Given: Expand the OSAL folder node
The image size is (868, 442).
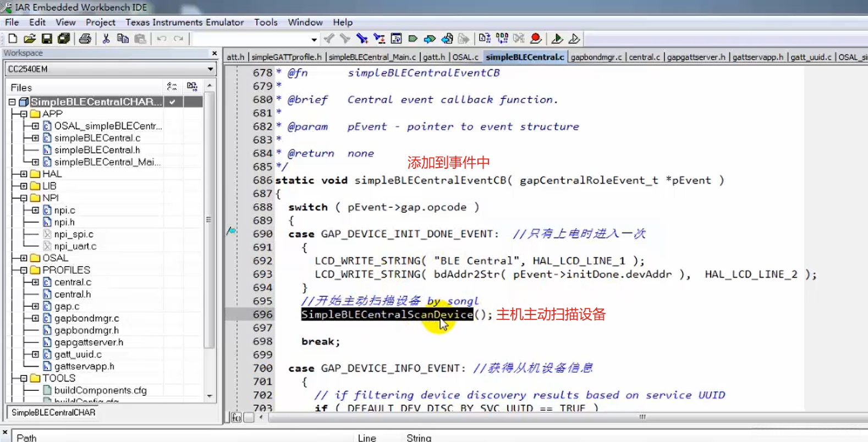Looking at the screenshot, I should click(x=24, y=258).
